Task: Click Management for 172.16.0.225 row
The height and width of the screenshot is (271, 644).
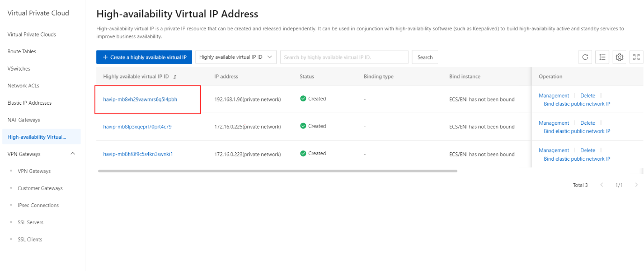Action: point(554,123)
